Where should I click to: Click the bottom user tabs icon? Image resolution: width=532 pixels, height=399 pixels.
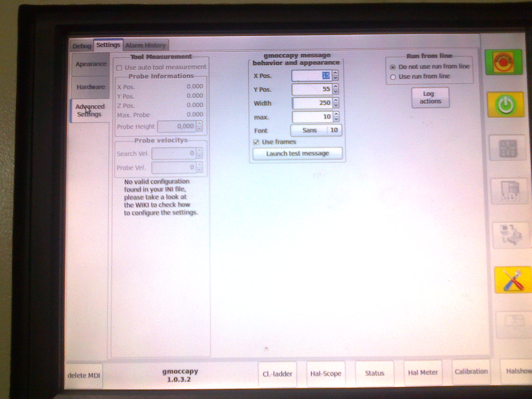click(x=514, y=324)
